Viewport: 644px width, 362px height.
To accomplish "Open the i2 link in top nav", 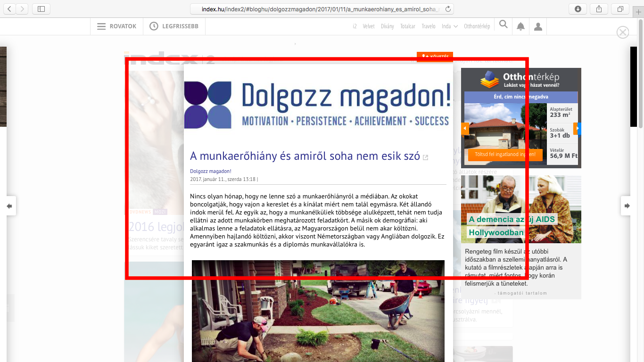I will tap(355, 26).
